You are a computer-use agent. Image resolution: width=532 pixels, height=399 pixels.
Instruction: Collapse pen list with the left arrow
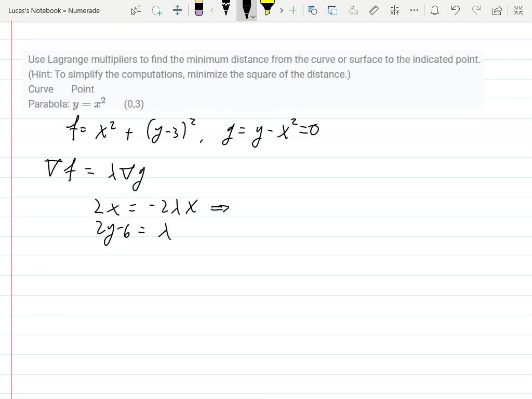point(212,10)
